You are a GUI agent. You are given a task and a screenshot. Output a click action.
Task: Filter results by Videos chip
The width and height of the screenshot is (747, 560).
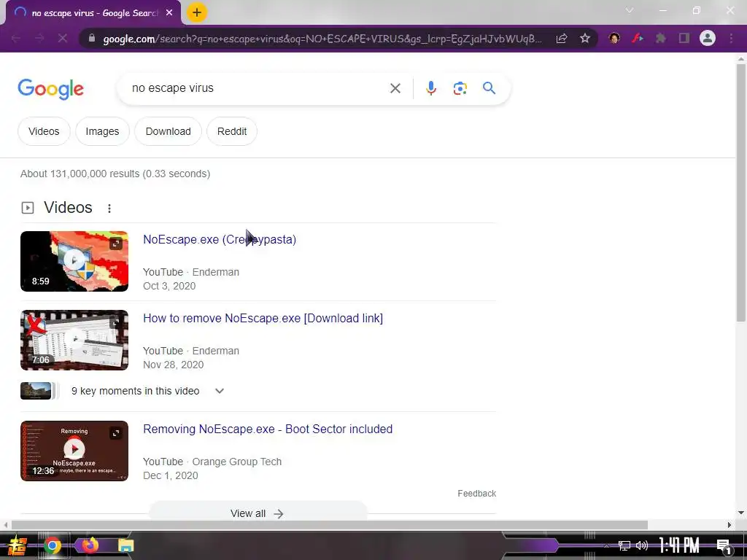coord(44,131)
